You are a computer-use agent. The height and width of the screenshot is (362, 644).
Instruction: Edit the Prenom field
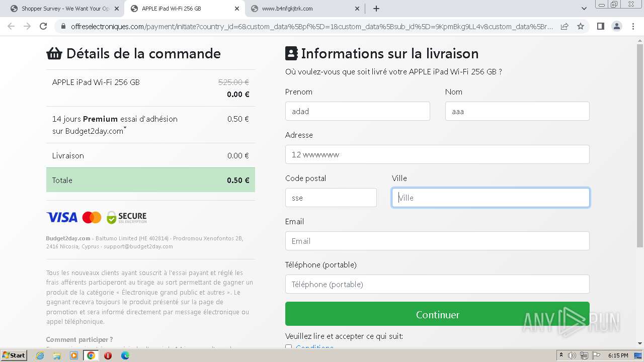pos(357,111)
